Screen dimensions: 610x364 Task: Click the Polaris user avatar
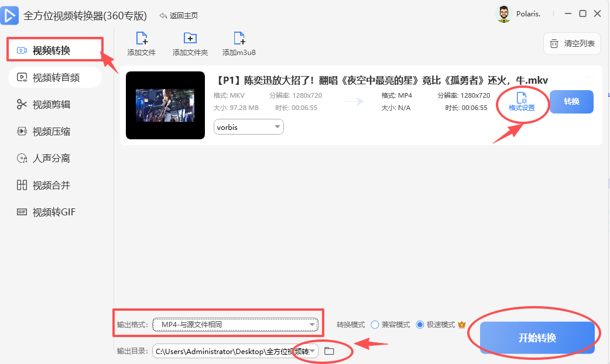tap(503, 13)
